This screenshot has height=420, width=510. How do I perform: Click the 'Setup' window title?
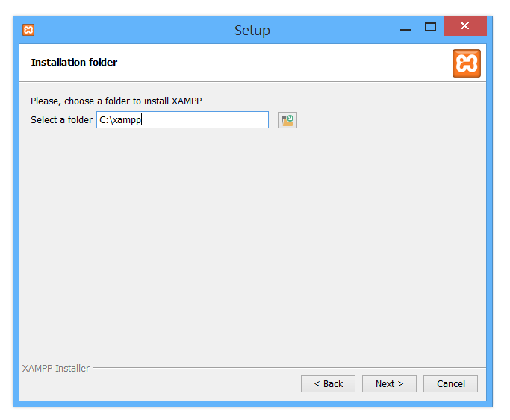[x=252, y=31]
